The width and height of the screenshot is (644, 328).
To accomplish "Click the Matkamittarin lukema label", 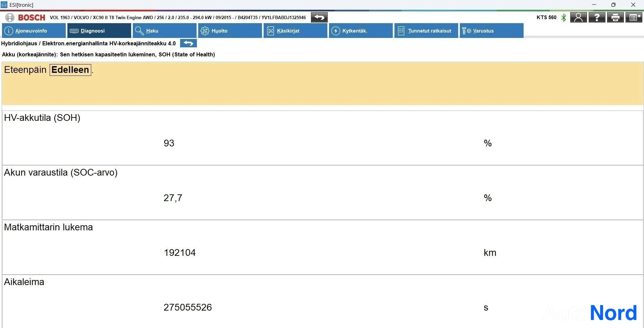I will coord(48,227).
